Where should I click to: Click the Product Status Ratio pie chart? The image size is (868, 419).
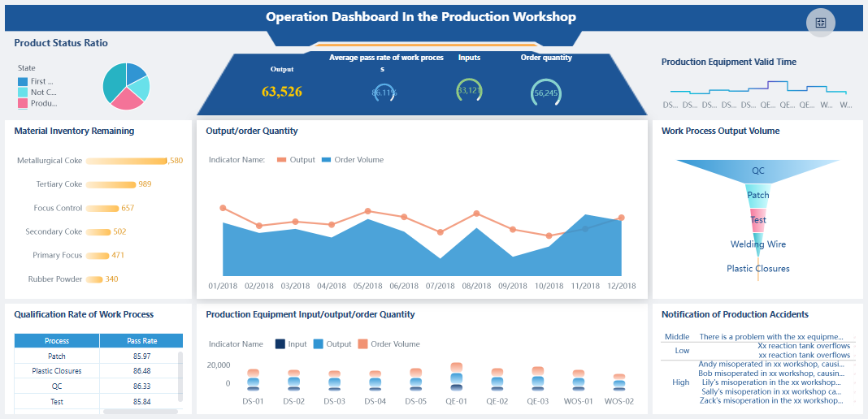126,86
